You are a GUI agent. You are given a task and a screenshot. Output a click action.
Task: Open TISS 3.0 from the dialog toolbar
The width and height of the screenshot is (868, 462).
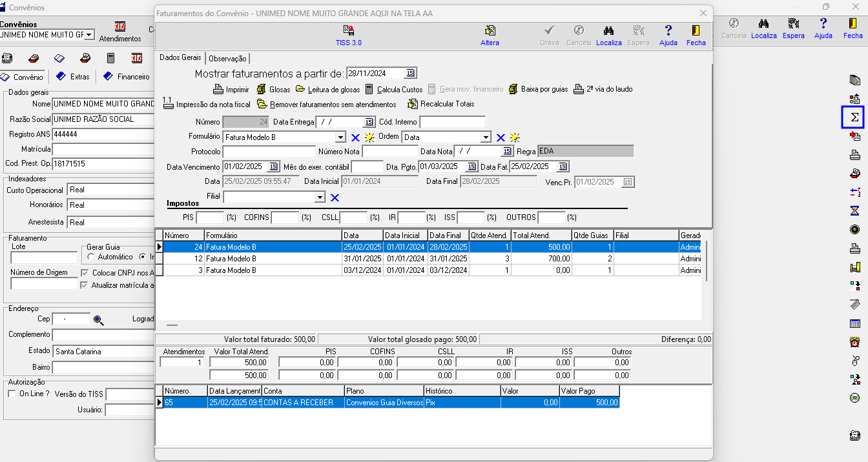349,35
